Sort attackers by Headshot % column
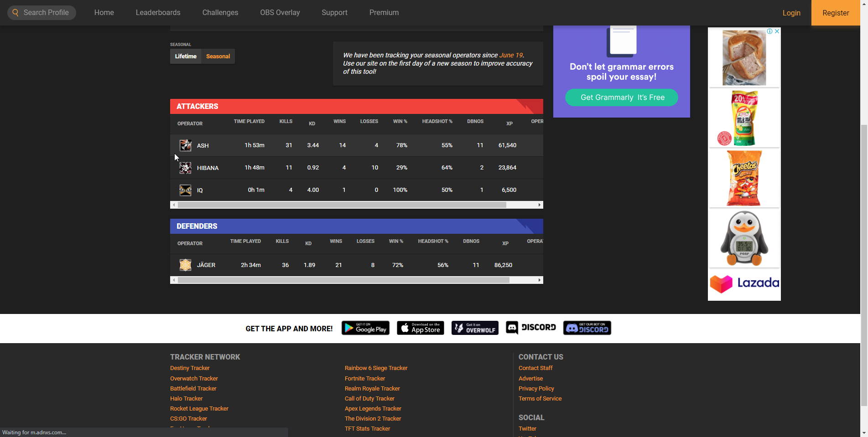Image resolution: width=868 pixels, height=437 pixels. tap(437, 122)
